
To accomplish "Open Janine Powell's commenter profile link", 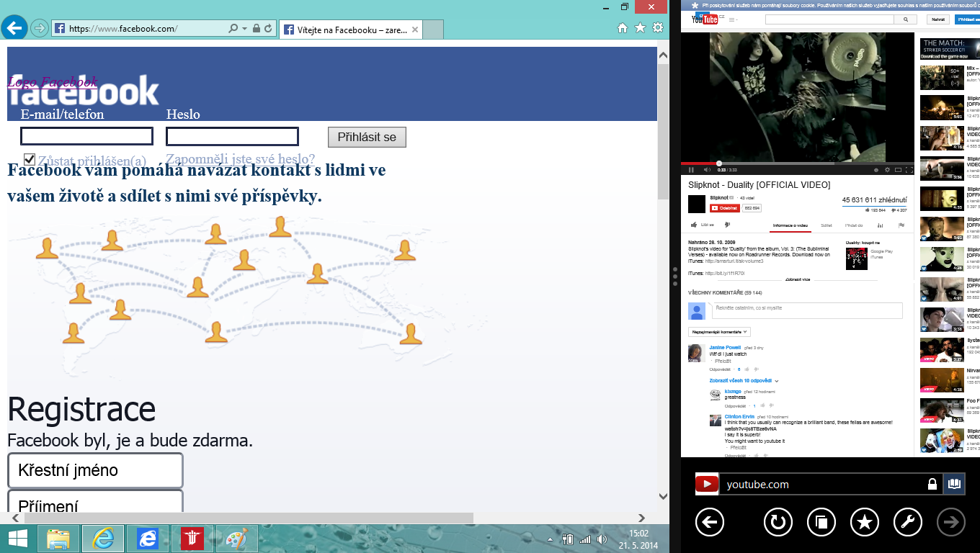I will coord(725,347).
